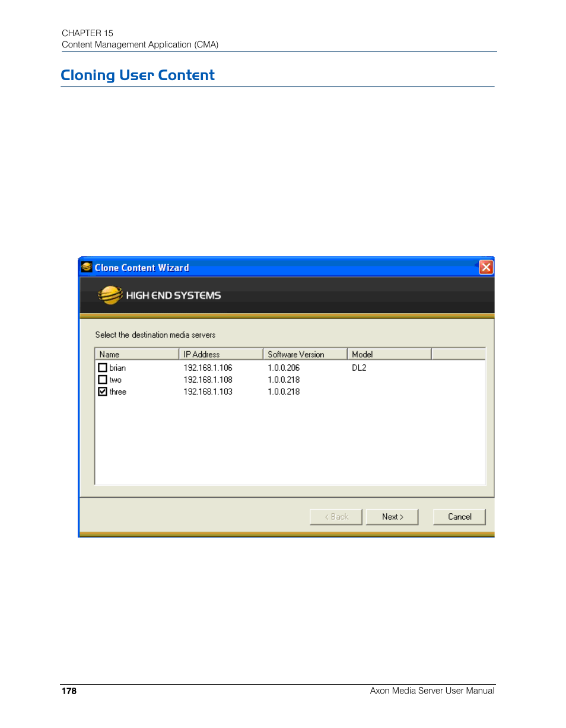Click the Cloning User Content heading
The image size is (566, 728).
[x=138, y=75]
